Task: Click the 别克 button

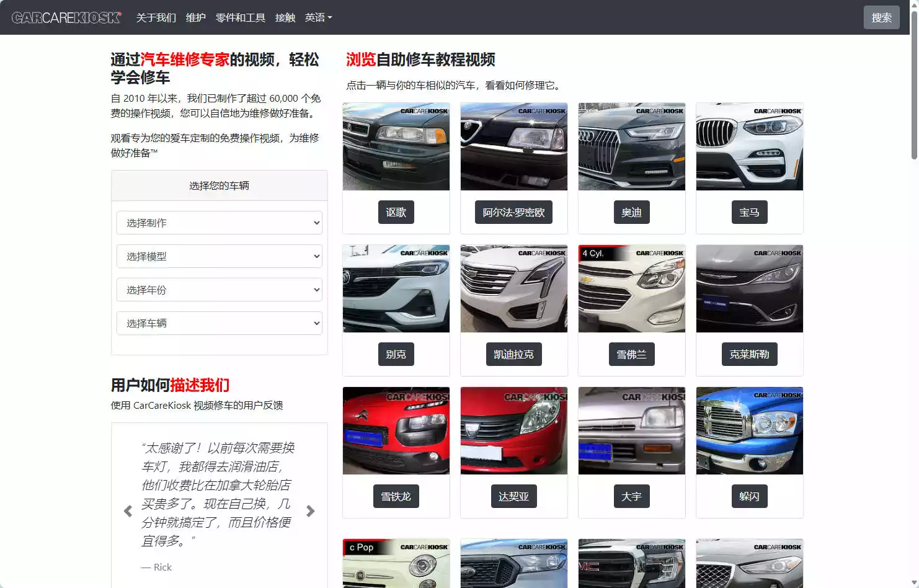Action: point(396,354)
